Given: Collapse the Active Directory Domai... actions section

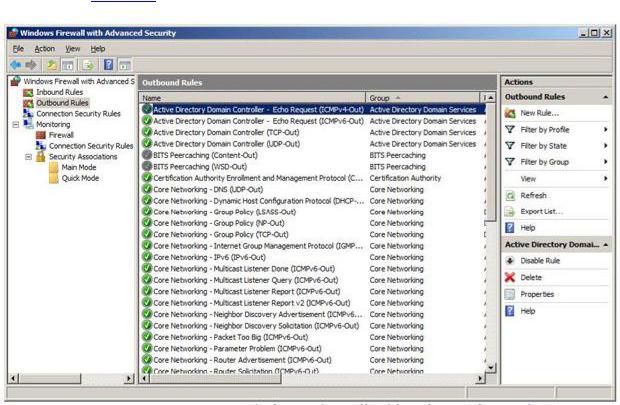Looking at the screenshot, I should click(x=605, y=245).
